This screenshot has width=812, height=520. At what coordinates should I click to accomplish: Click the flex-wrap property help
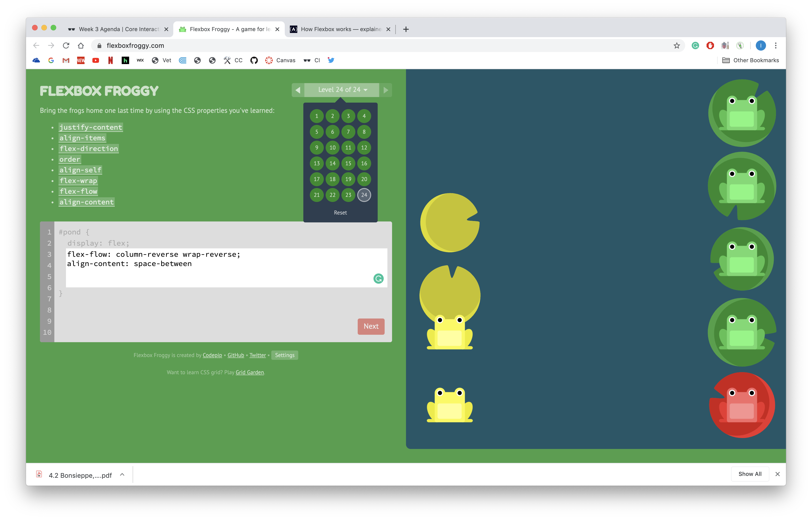coord(78,181)
